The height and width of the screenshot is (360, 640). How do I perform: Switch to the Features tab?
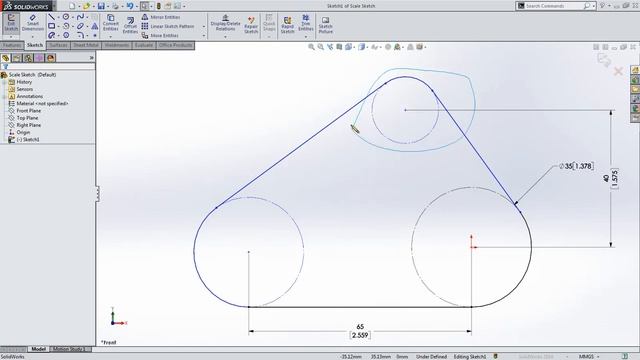12,45
